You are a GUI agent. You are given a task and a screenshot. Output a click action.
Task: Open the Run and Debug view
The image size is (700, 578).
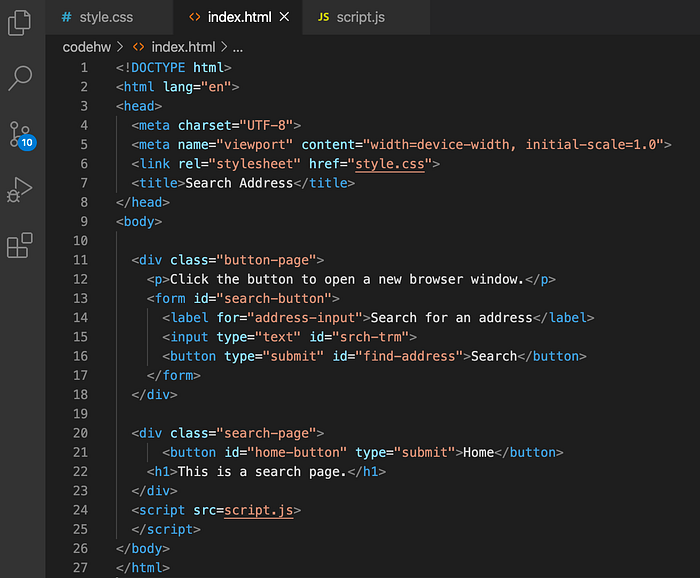(x=19, y=190)
